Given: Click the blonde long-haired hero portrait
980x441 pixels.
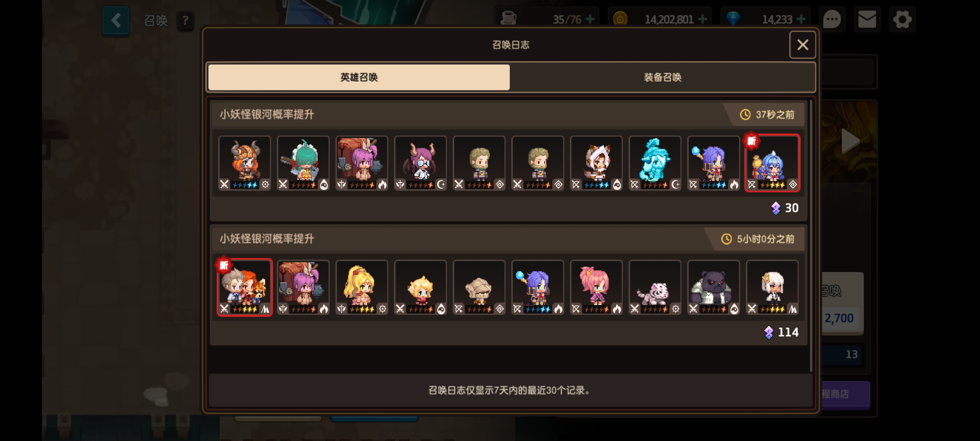Looking at the screenshot, I should tap(362, 287).
